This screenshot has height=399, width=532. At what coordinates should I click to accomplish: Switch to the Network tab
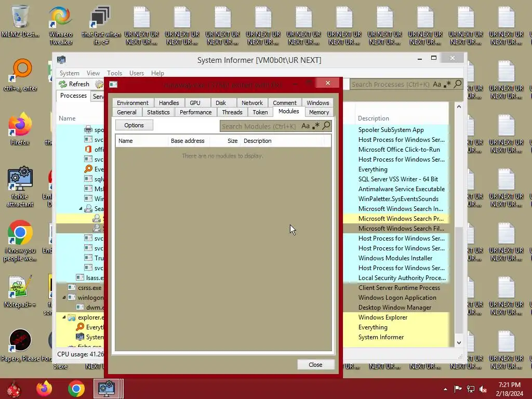point(252,103)
